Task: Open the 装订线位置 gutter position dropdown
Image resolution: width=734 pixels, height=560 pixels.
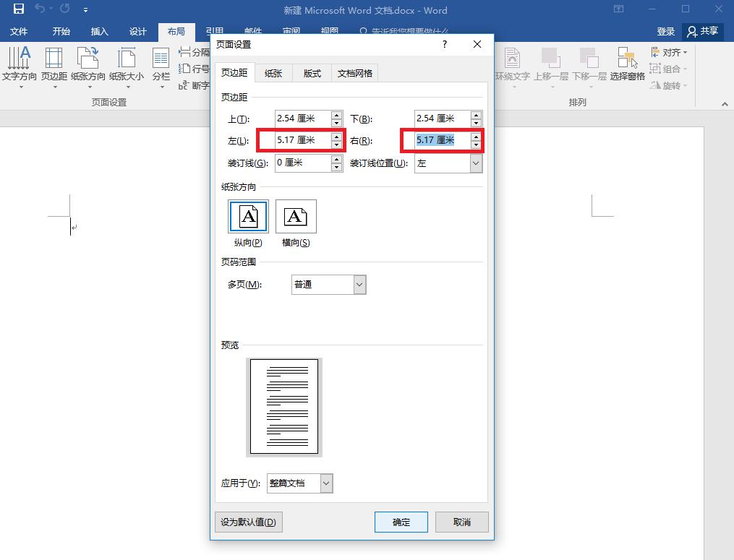Action: [x=476, y=163]
